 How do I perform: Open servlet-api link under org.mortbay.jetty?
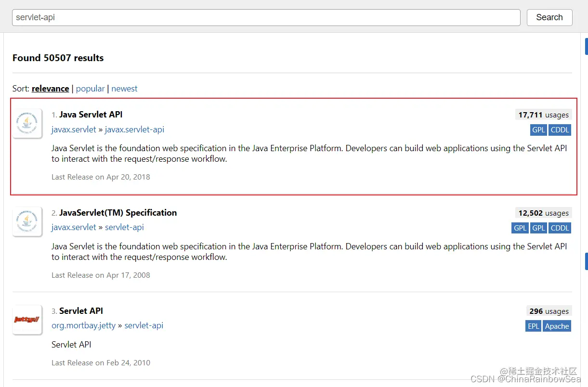pos(144,325)
